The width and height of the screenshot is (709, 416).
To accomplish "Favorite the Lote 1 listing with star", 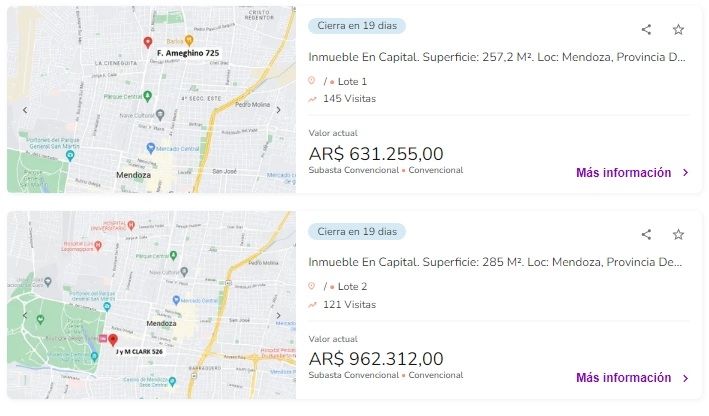I will point(678,30).
